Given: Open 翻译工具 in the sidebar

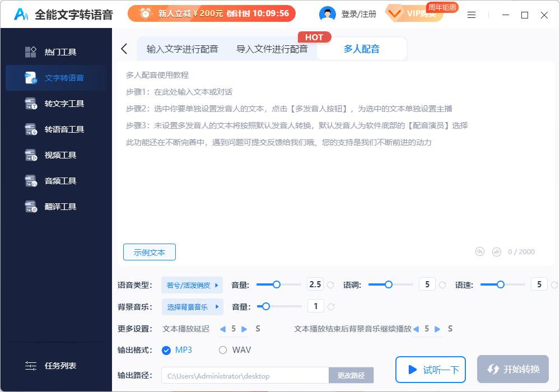Looking at the screenshot, I should [x=56, y=206].
